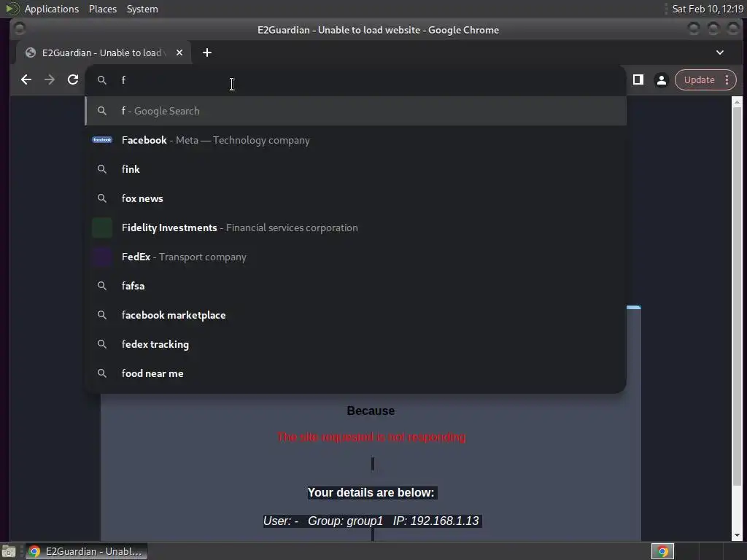Click the search icon beside 'fink'
The height and width of the screenshot is (560, 747).
(102, 169)
